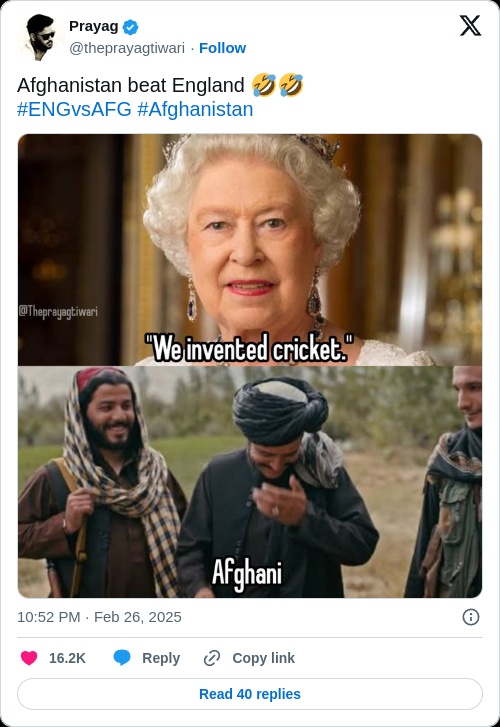Open the #Afghanistan hashtag

[x=195, y=109]
